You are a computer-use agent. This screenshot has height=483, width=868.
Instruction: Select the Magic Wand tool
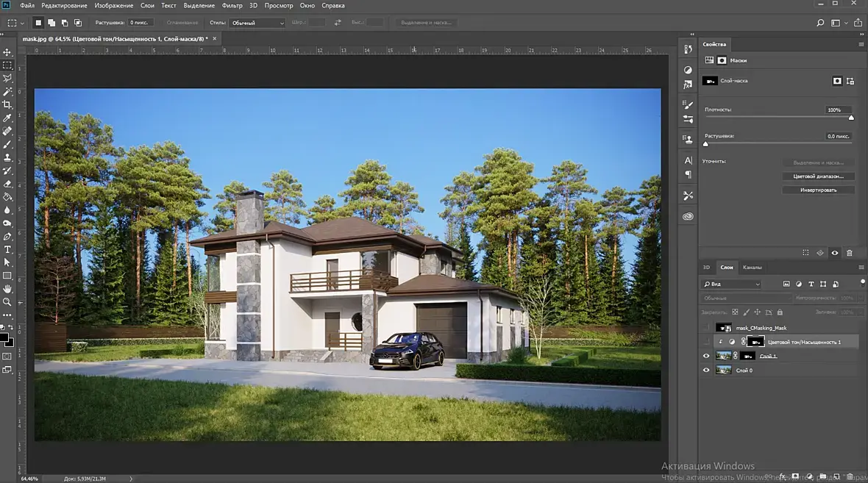pos(7,91)
